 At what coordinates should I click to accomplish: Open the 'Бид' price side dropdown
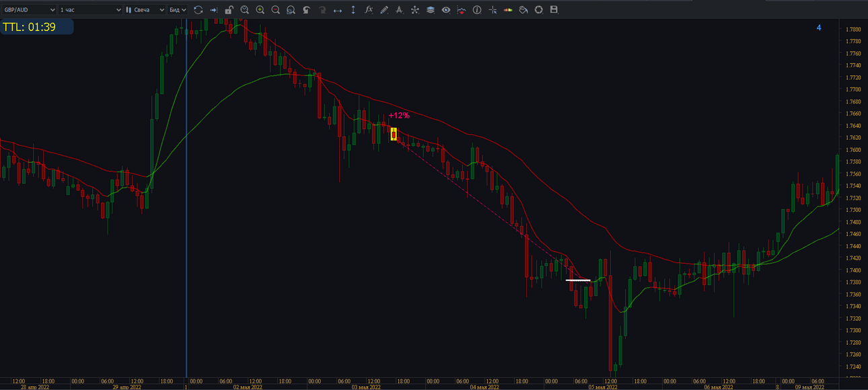coord(178,10)
